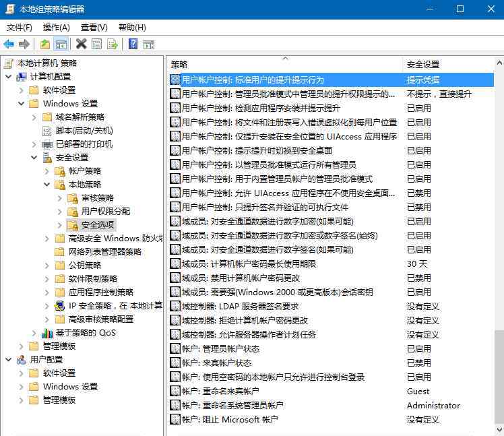Click the 不提示，直接提升 setting value

click(439, 94)
